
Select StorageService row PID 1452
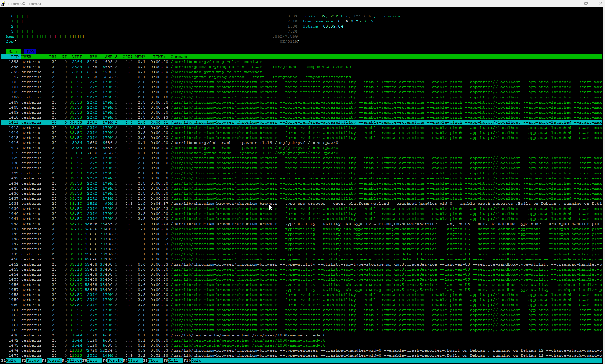[x=301, y=264]
